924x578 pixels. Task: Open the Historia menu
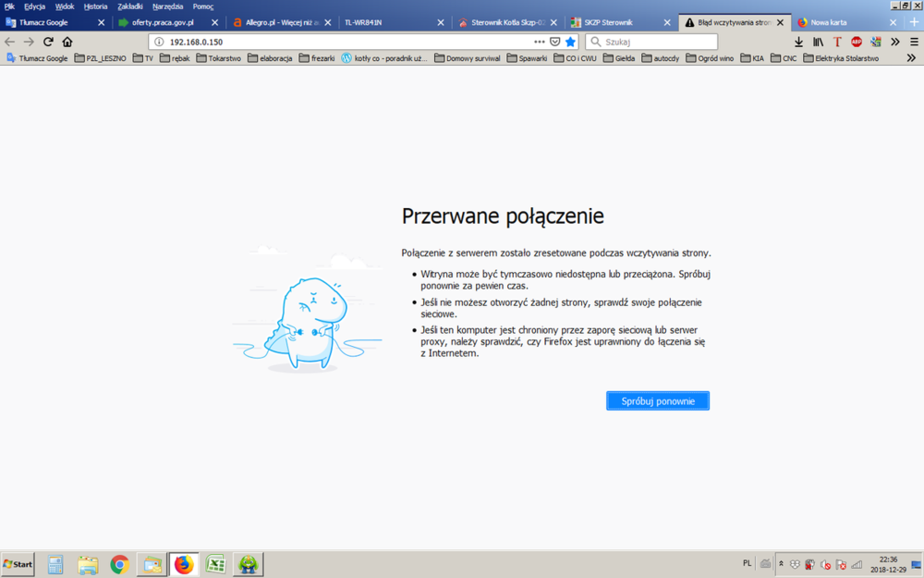95,6
